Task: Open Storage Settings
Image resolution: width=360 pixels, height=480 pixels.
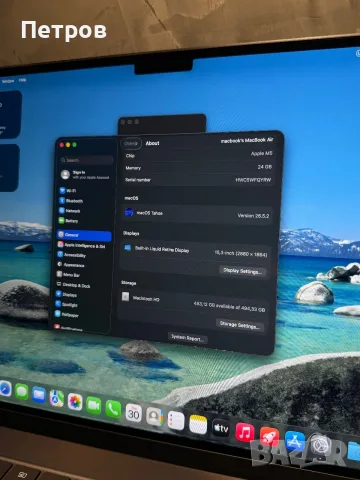Action: (240, 325)
